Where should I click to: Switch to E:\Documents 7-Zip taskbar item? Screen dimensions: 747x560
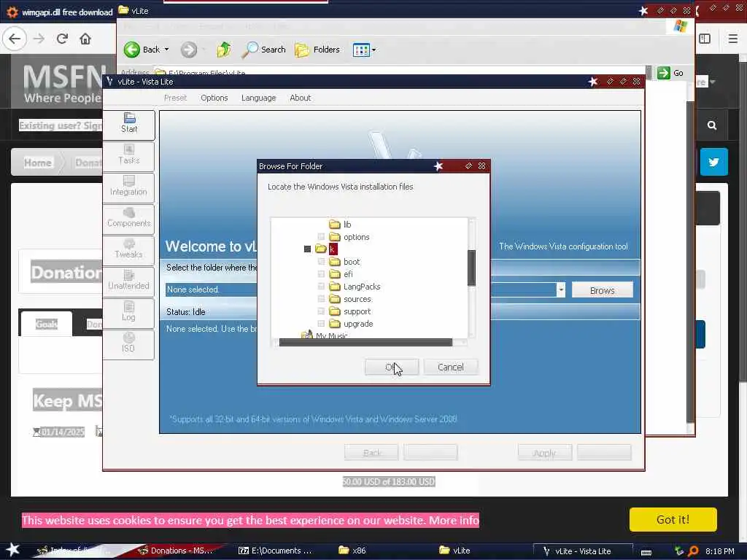[x=275, y=551]
